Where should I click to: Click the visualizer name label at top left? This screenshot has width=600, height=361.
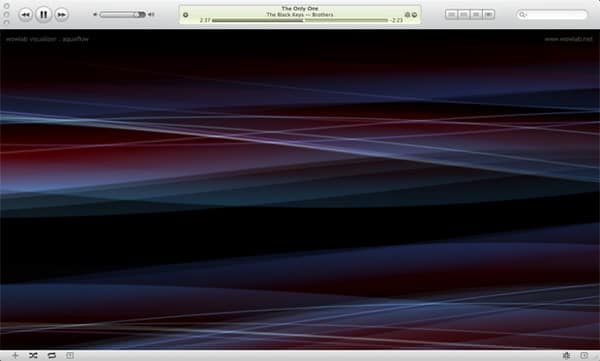[47, 39]
